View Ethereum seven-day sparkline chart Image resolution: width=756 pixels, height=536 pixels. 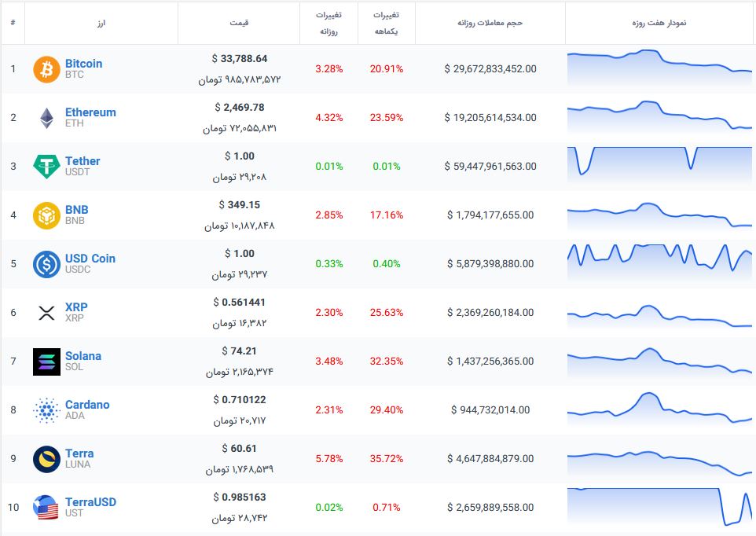tap(659, 117)
